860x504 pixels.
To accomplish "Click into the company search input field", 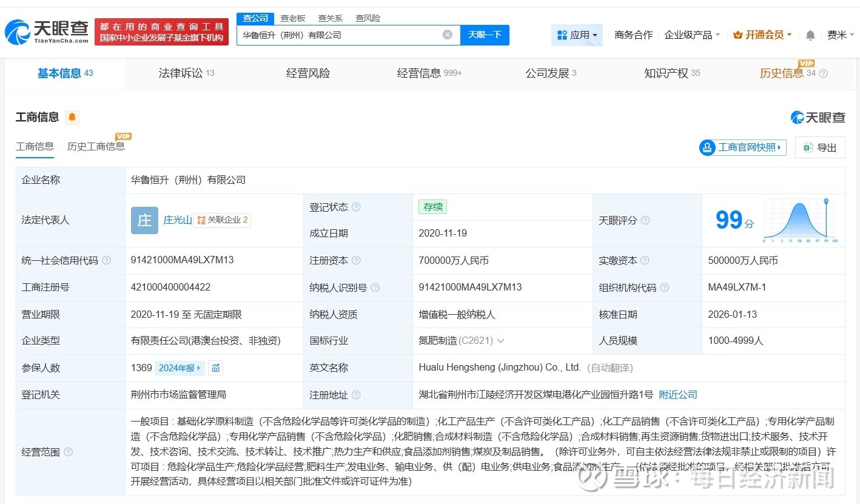I will point(340,35).
